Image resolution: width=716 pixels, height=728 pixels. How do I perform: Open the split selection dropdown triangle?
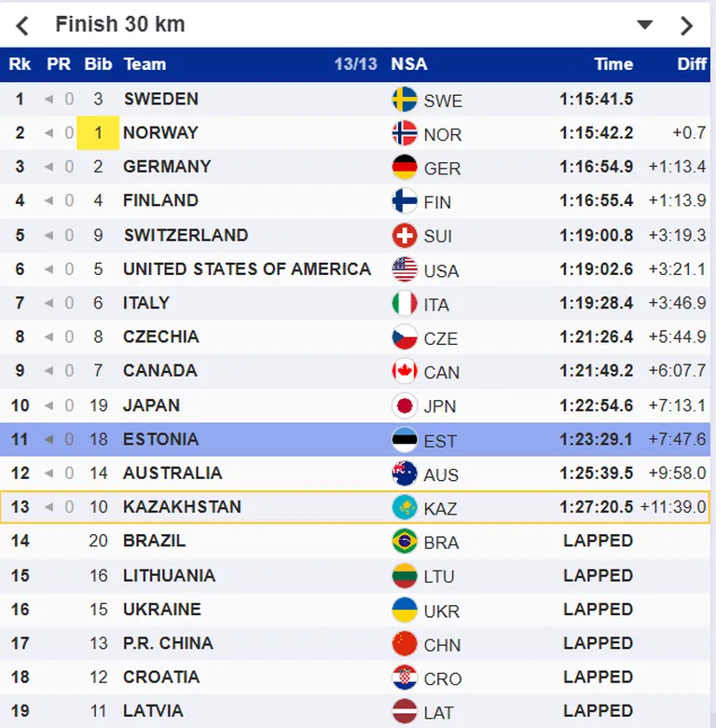[644, 24]
